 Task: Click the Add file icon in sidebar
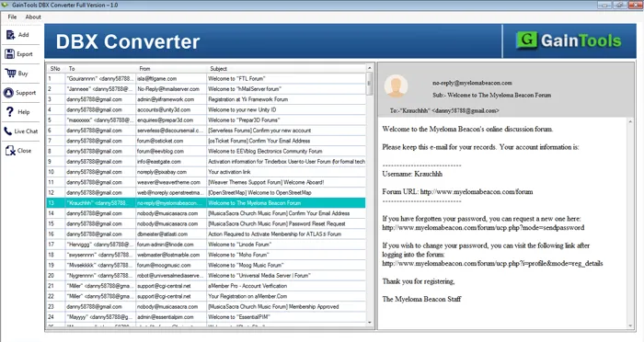(x=10, y=35)
